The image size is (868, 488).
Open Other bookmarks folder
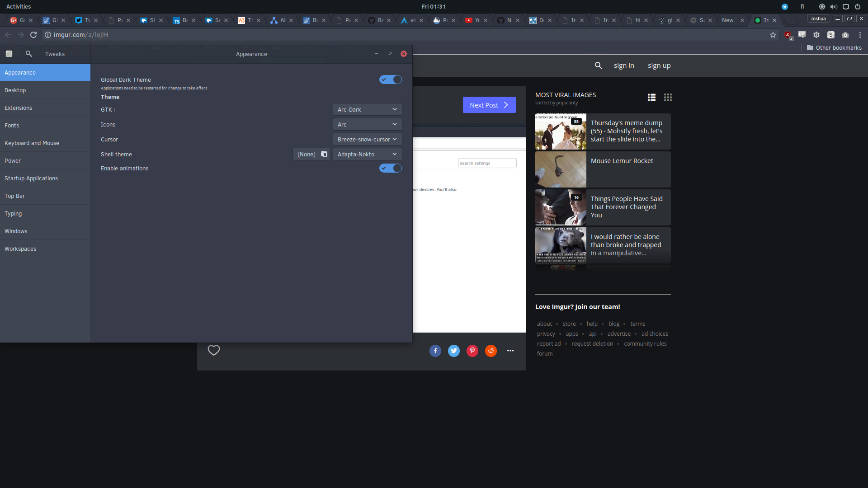coord(834,47)
